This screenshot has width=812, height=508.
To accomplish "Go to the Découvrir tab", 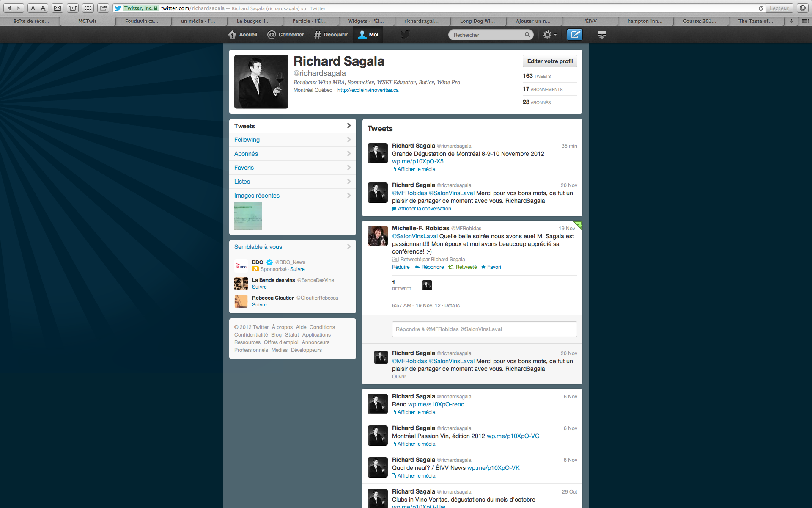I will click(x=331, y=35).
